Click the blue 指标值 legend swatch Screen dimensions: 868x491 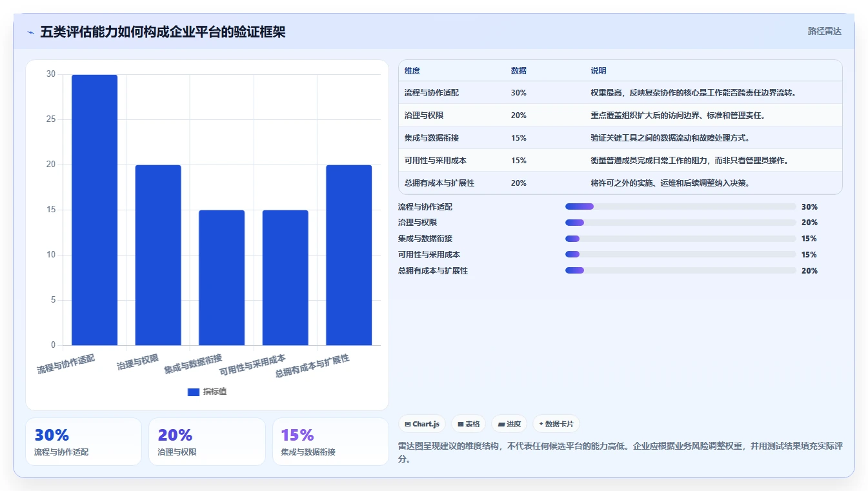[193, 392]
